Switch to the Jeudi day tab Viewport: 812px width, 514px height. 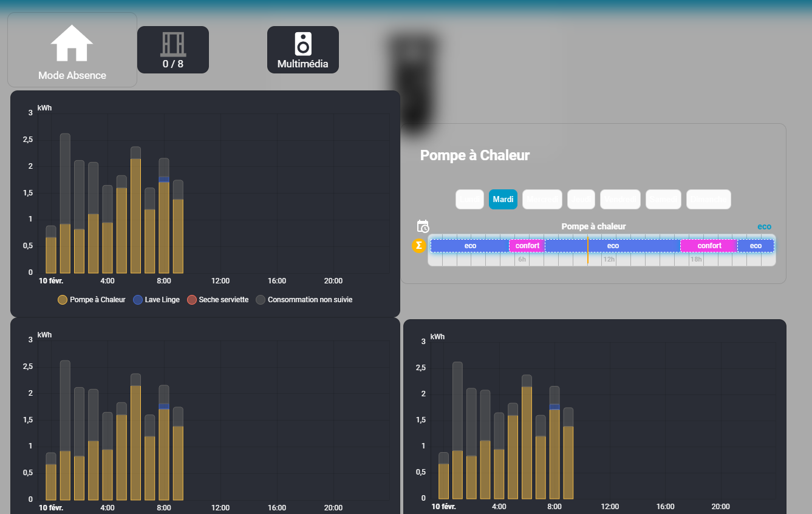point(581,200)
